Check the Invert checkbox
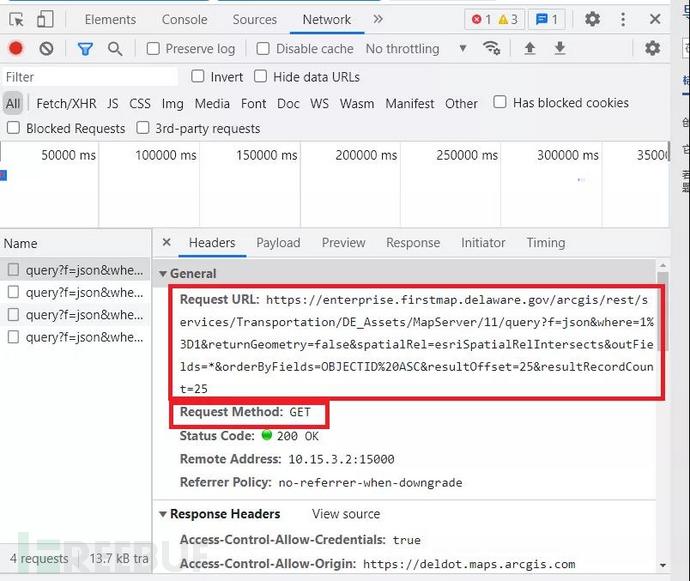Screen dimensions: 690x581 tap(198, 77)
